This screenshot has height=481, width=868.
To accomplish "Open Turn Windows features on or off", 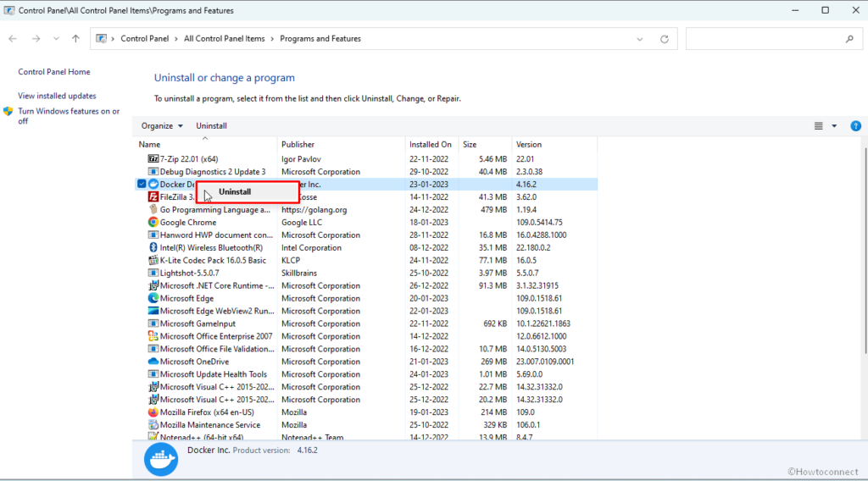I will point(69,116).
